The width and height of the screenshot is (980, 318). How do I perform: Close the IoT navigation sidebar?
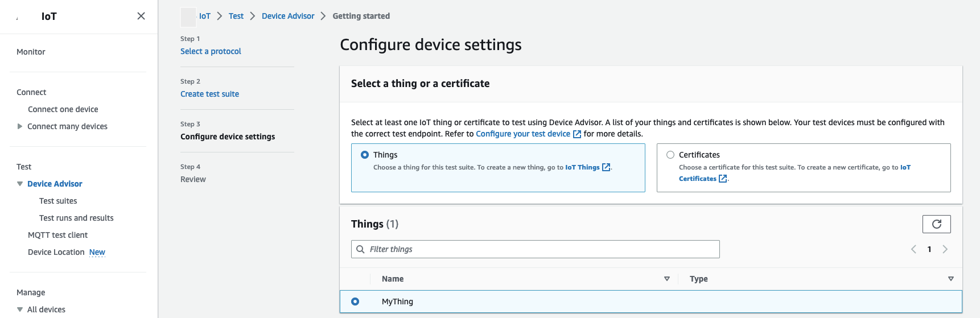pyautogui.click(x=141, y=16)
